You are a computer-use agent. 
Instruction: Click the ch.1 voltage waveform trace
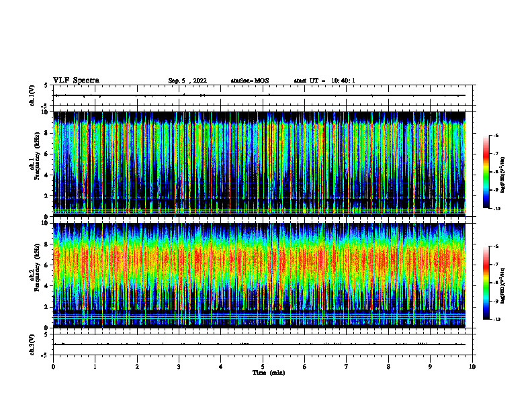pos(259,95)
